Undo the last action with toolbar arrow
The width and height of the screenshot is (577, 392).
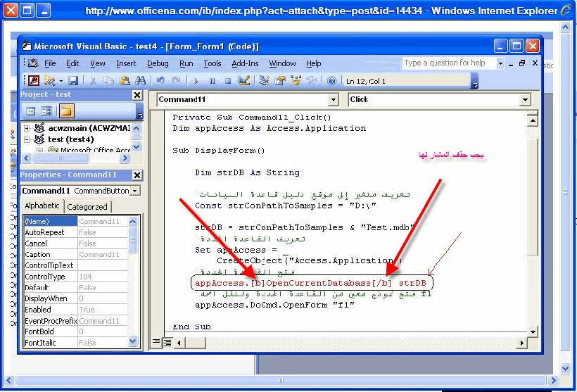point(160,80)
